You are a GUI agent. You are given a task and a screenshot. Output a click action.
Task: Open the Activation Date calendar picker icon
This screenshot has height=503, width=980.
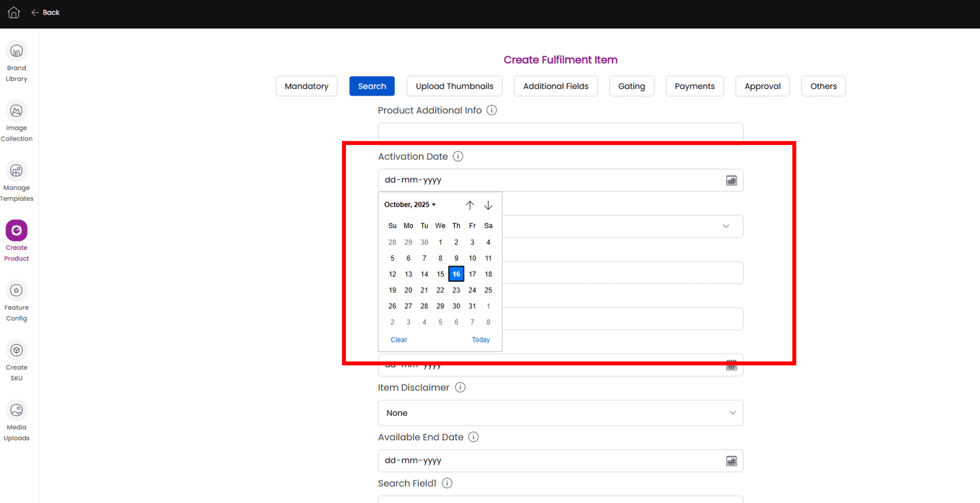pos(731,180)
